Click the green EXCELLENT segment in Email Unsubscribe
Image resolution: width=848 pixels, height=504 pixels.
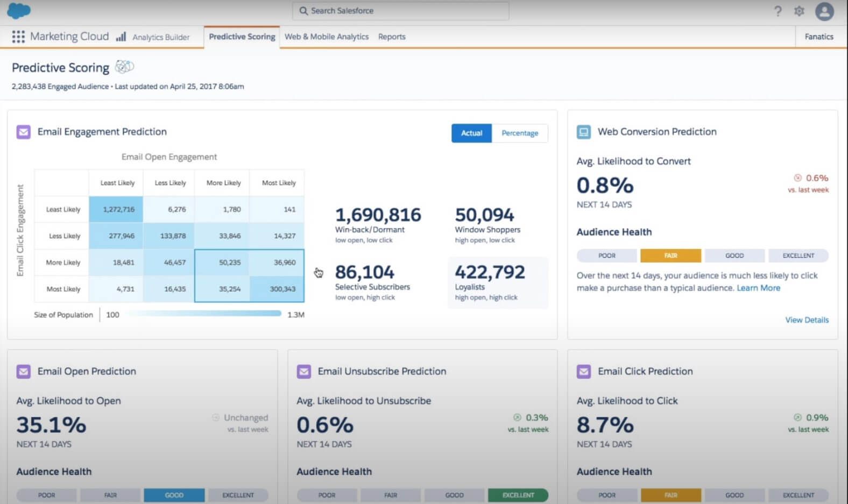(518, 495)
